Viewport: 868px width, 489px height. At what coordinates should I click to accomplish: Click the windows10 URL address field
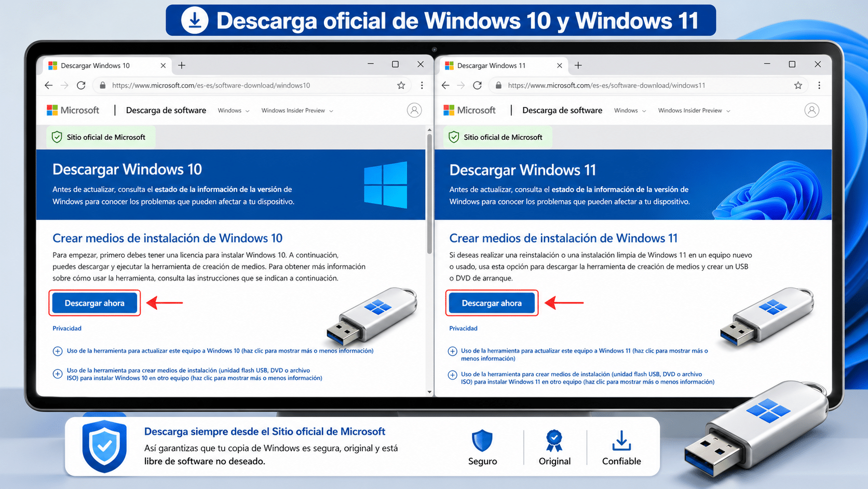[252, 85]
